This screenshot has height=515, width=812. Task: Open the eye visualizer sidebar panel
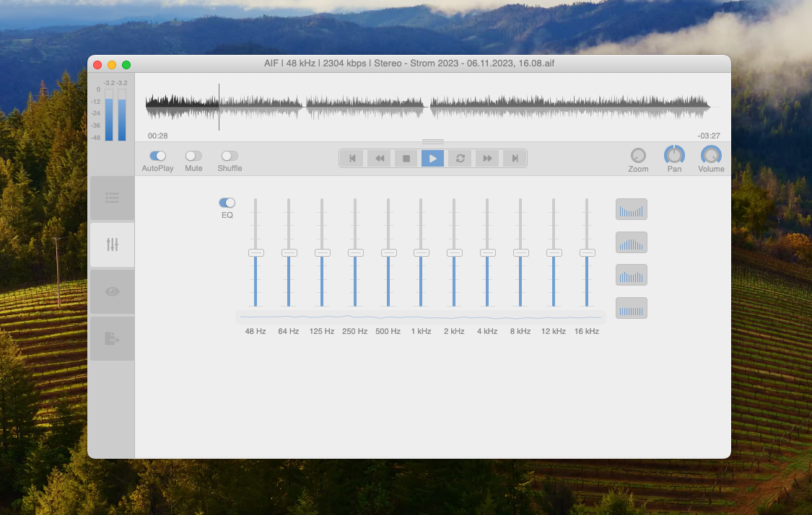112,291
